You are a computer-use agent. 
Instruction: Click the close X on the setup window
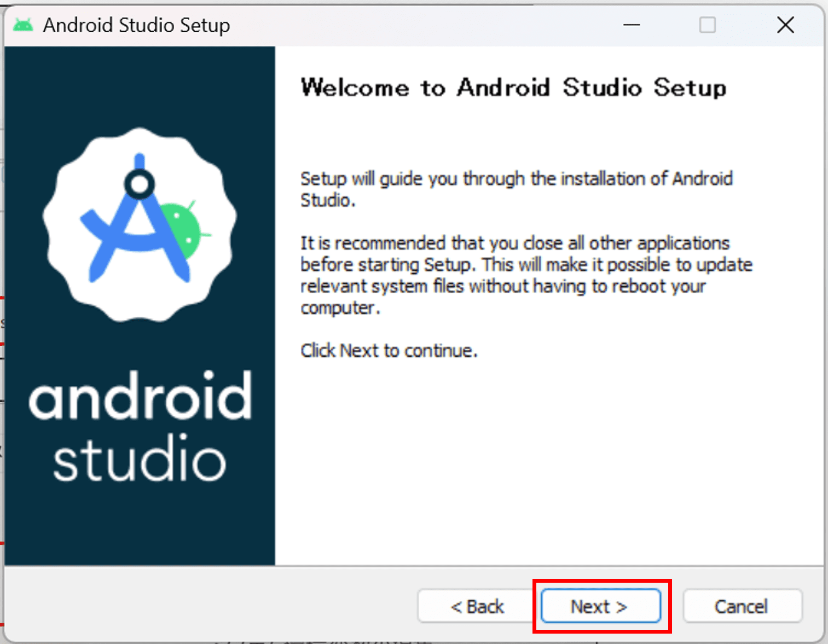click(x=785, y=25)
